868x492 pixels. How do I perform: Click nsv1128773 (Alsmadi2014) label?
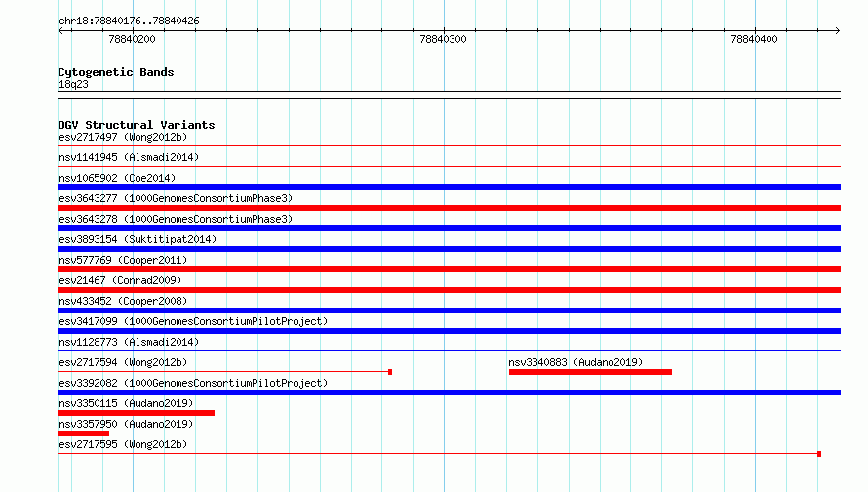tap(129, 342)
